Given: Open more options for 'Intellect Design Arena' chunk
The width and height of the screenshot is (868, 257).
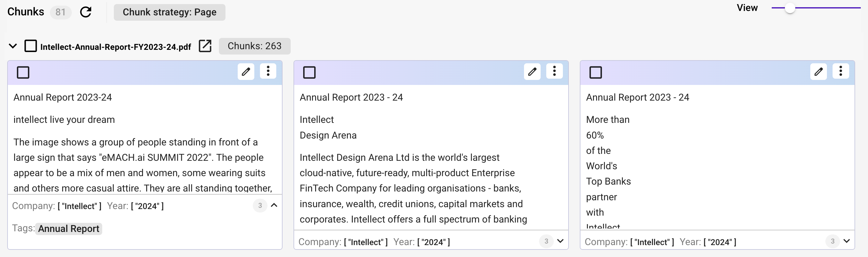Looking at the screenshot, I should [x=554, y=71].
